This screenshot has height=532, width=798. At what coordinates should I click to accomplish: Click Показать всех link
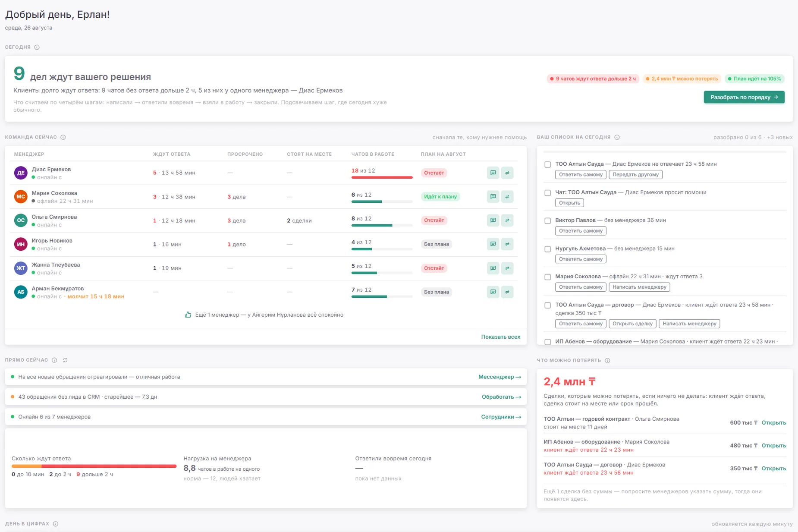coord(501,337)
